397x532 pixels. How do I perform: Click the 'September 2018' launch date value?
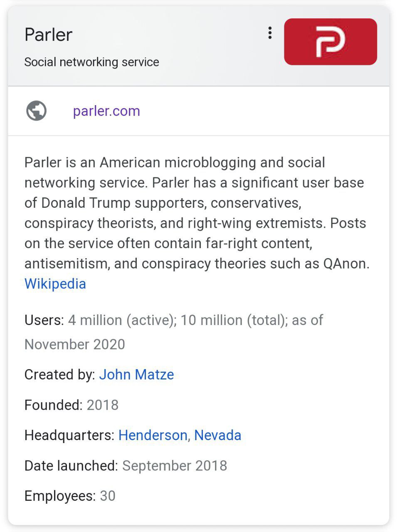point(175,465)
